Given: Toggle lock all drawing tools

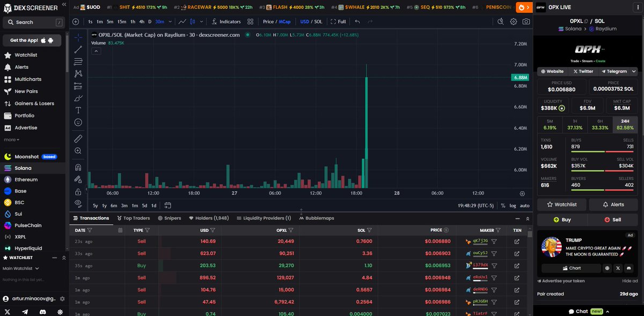Looking at the screenshot, I should point(78,192).
